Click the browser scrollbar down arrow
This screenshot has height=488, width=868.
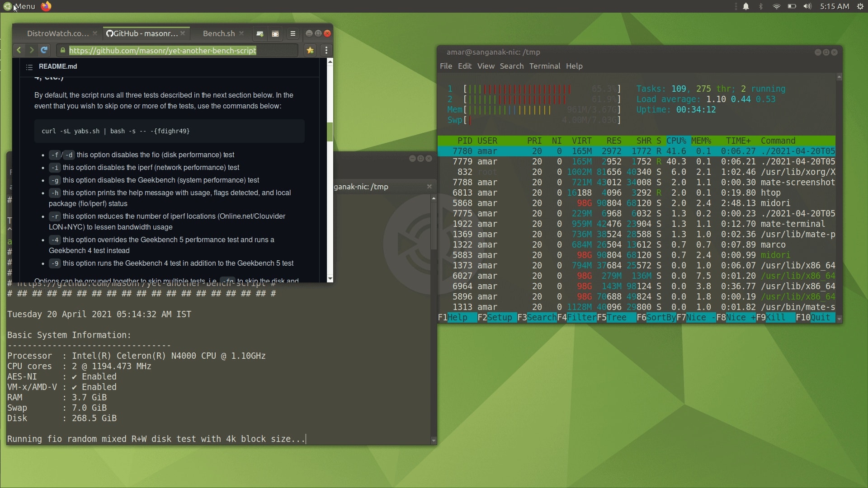tap(330, 279)
